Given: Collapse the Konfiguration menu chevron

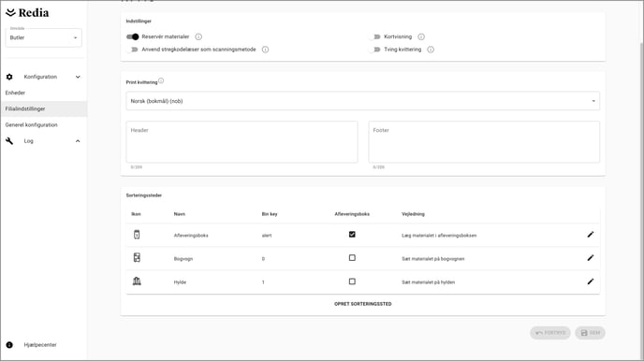Looking at the screenshot, I should coord(78,77).
